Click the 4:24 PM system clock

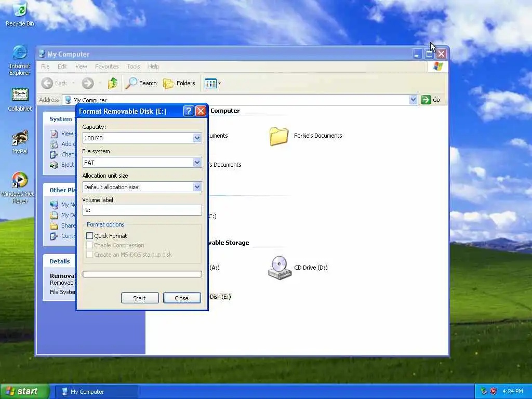click(x=512, y=391)
